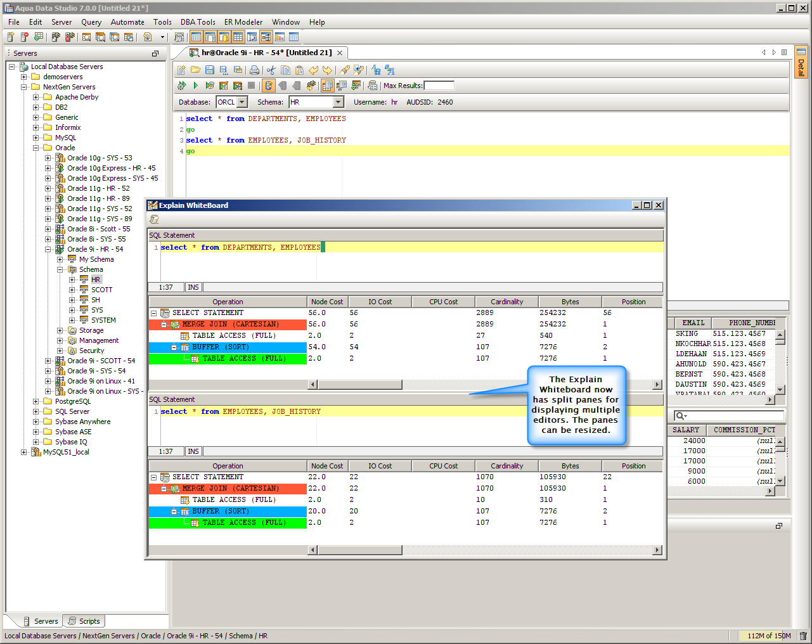Click the Cut scissors icon in editor toolbar
This screenshot has height=644, width=812.
click(271, 70)
